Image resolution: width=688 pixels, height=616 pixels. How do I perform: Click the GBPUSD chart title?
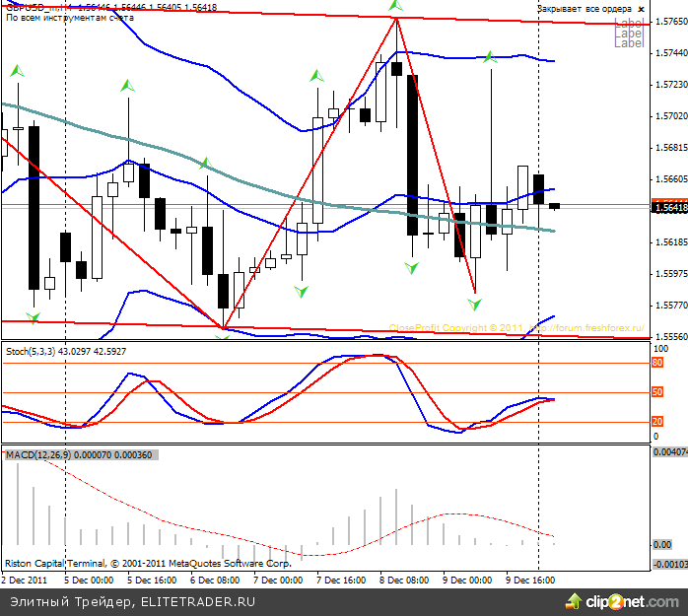[x=32, y=7]
